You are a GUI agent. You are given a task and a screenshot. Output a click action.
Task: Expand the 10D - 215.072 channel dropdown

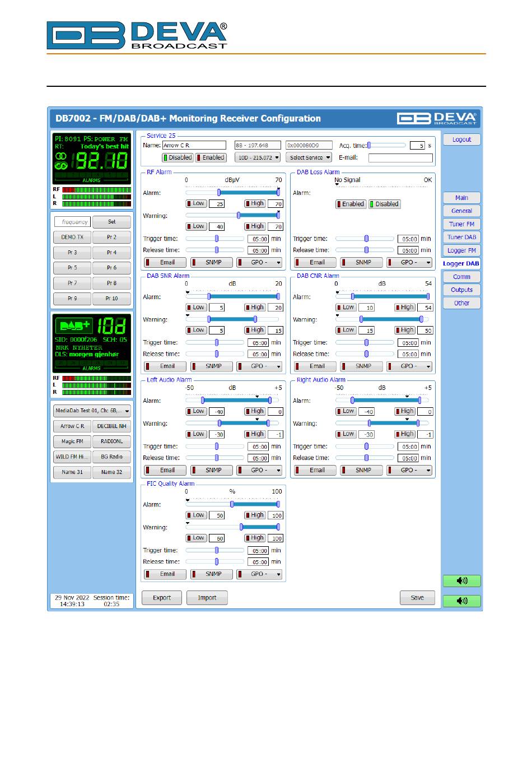point(258,158)
